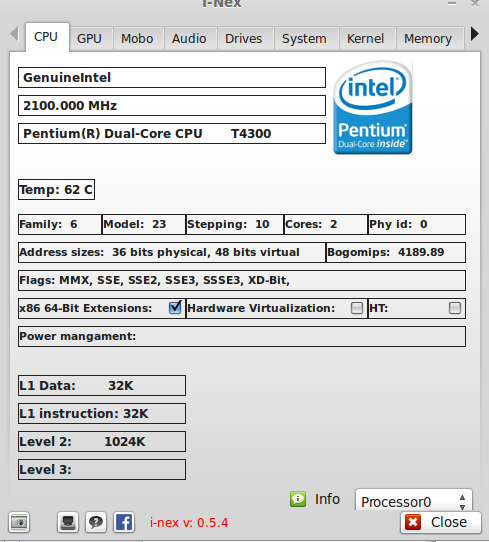The image size is (489, 542).
Task: Click the Power mangament field
Action: point(242,336)
